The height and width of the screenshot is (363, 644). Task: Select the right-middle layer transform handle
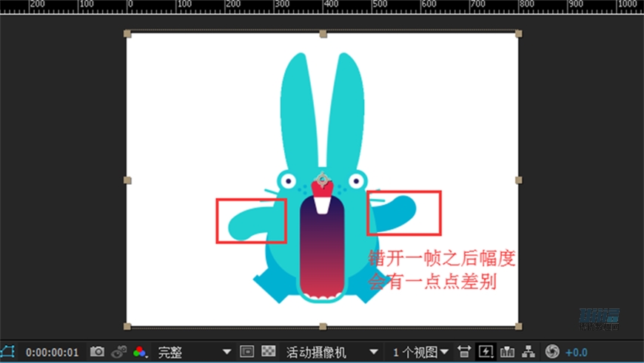[x=519, y=180]
